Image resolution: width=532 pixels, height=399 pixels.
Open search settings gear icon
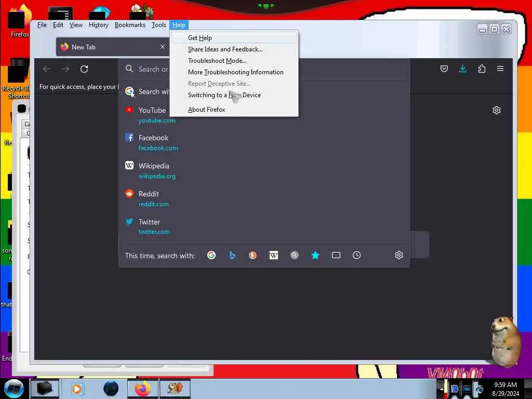(x=399, y=255)
